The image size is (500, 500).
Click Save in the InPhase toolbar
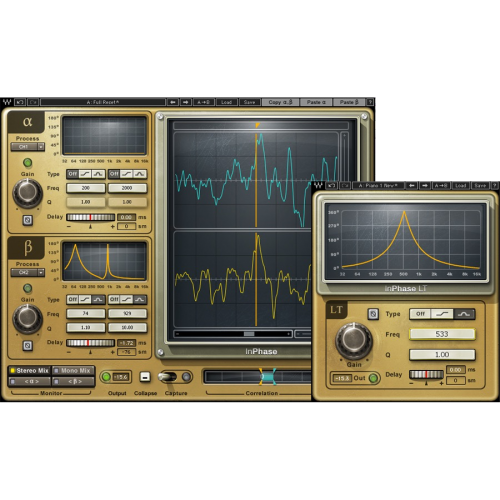pyautogui.click(x=250, y=102)
